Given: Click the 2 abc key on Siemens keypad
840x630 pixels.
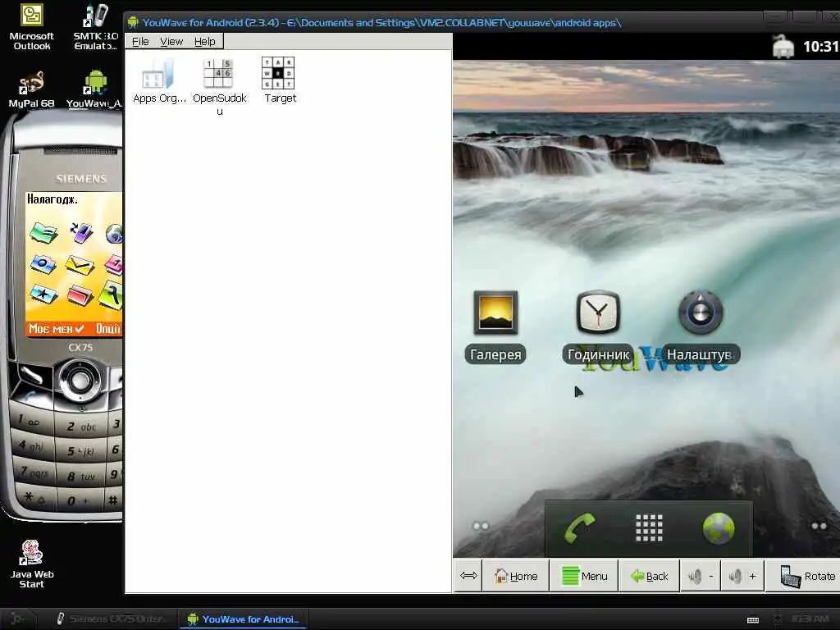Looking at the screenshot, I should 81,427.
